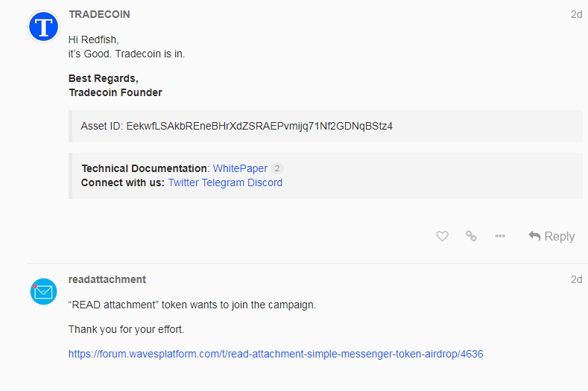Click the 'Thank you for your effort' text
Screen dimensions: 588x391
click(127, 329)
